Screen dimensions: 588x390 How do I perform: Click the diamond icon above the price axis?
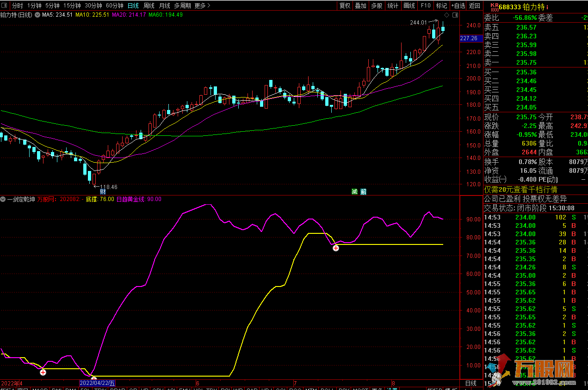[x=446, y=15]
